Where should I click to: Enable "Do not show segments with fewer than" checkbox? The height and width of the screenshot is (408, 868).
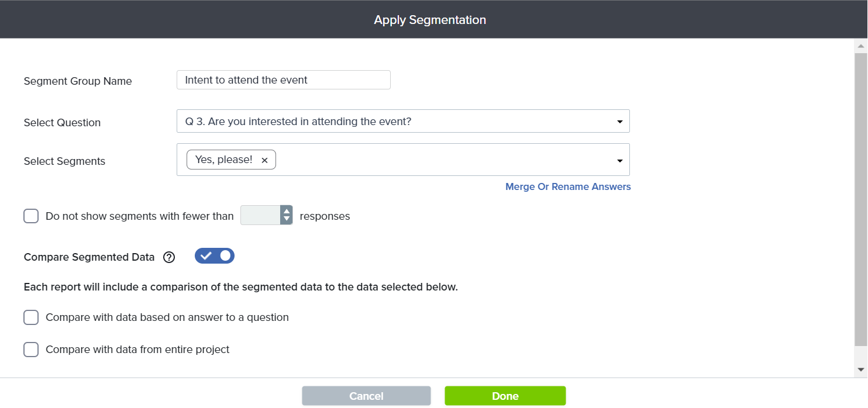pyautogui.click(x=31, y=216)
